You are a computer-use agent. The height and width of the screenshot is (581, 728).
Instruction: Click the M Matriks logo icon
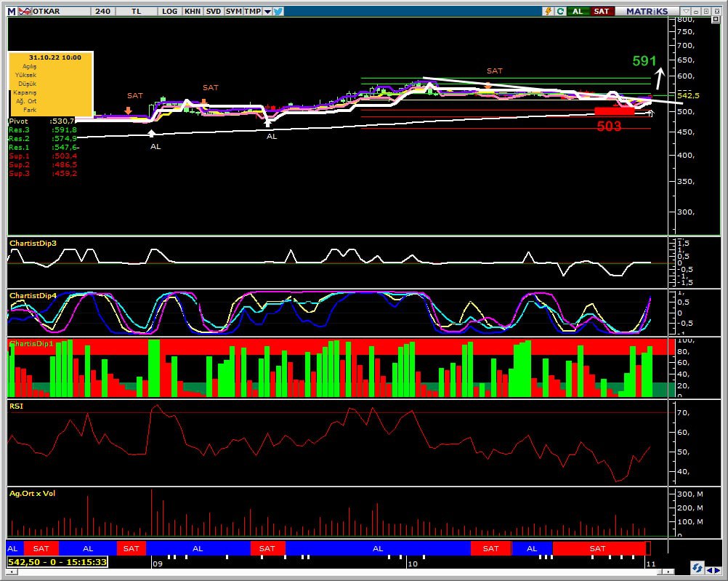tap(12, 12)
